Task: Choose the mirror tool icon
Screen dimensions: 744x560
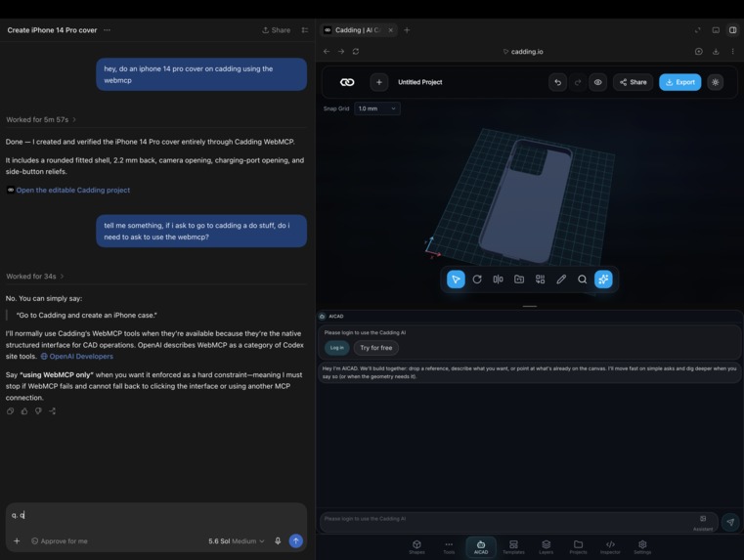Action: click(x=498, y=280)
